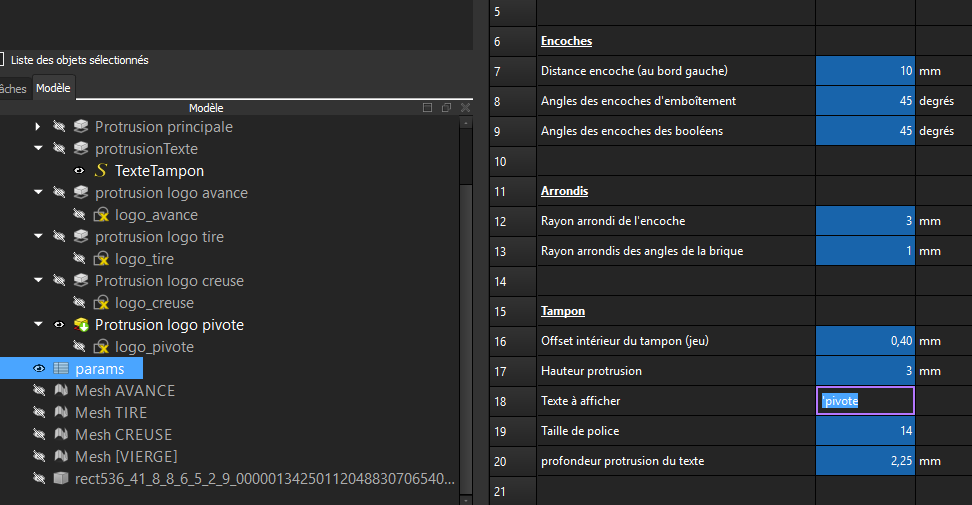Viewport: 972px width, 505px height.
Task: Select the Arrondis heading cell
Action: [x=676, y=191]
